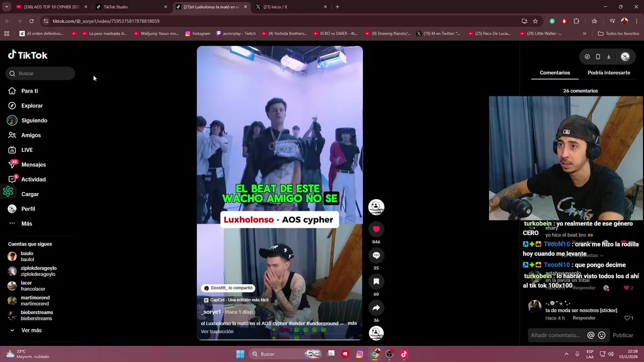The width and height of the screenshot is (644, 362).
Task: Click the Añadir comentario input field
Action: tap(555, 335)
